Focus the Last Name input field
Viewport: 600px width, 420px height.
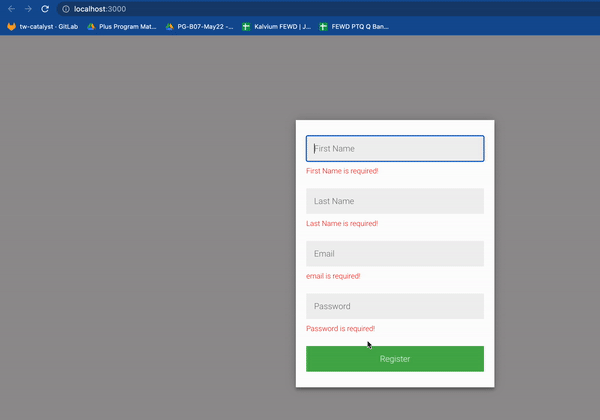pos(395,201)
